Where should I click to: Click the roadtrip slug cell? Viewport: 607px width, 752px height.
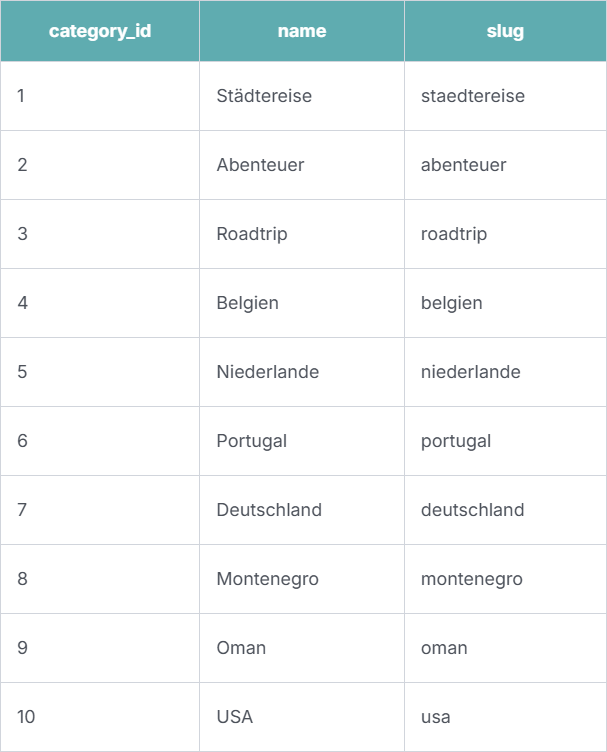tap(454, 234)
